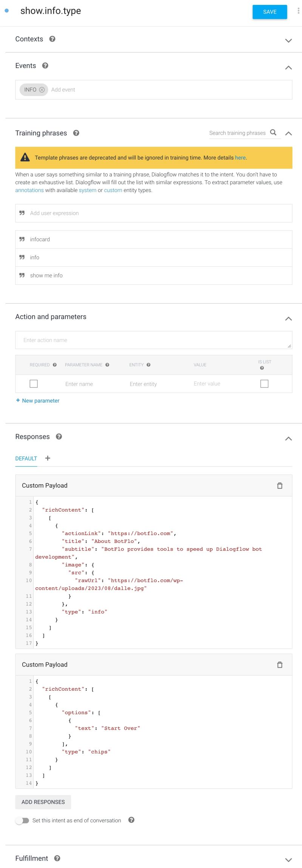Viewport: 302px width, 868px height.
Task: Collapse the Events section
Action: tap(288, 68)
